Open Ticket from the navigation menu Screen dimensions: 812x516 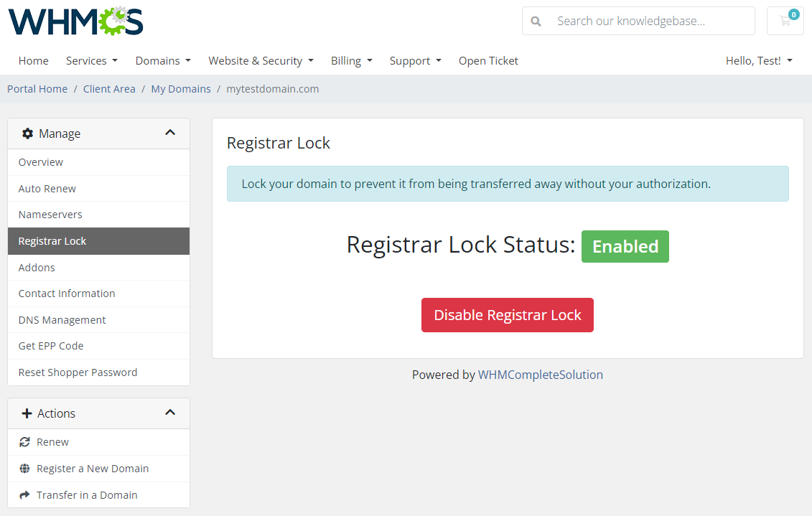coord(488,61)
